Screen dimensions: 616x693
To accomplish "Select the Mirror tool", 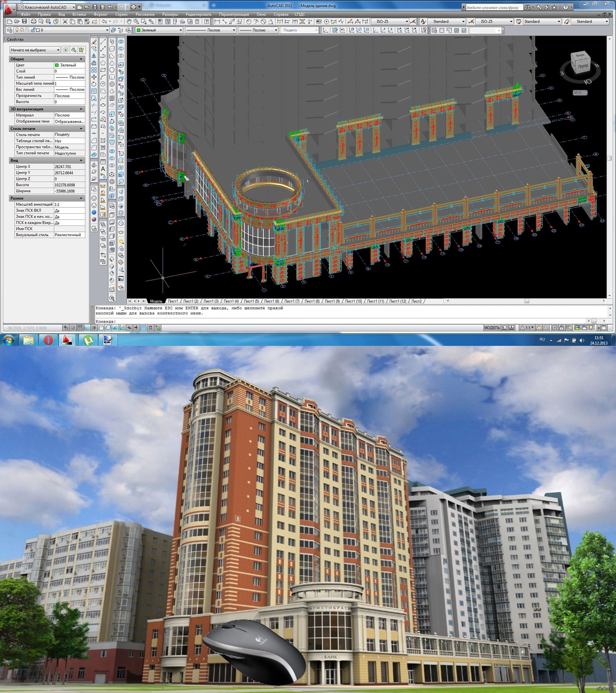I will (x=94, y=56).
